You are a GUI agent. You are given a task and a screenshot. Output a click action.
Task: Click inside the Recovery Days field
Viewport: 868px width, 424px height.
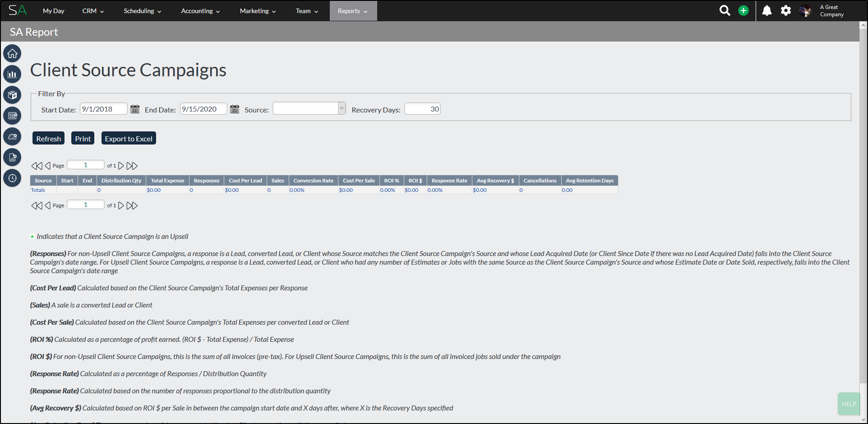(422, 108)
